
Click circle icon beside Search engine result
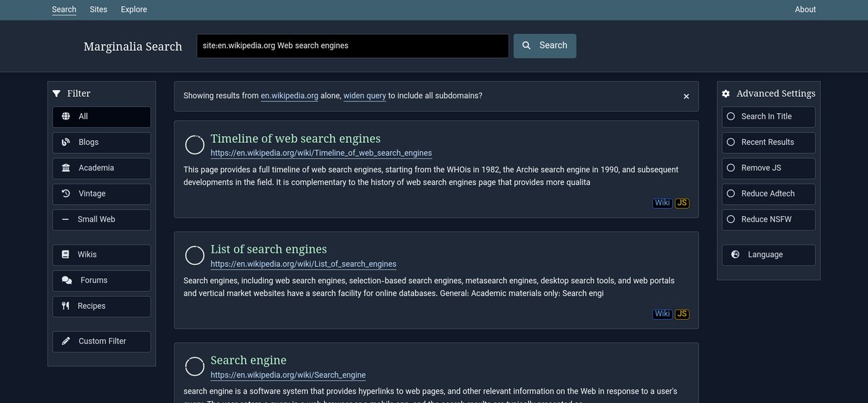coord(195,366)
